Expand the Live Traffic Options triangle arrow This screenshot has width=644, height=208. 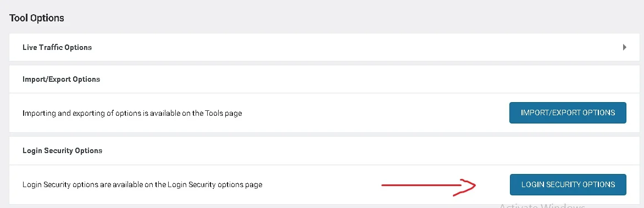click(625, 47)
